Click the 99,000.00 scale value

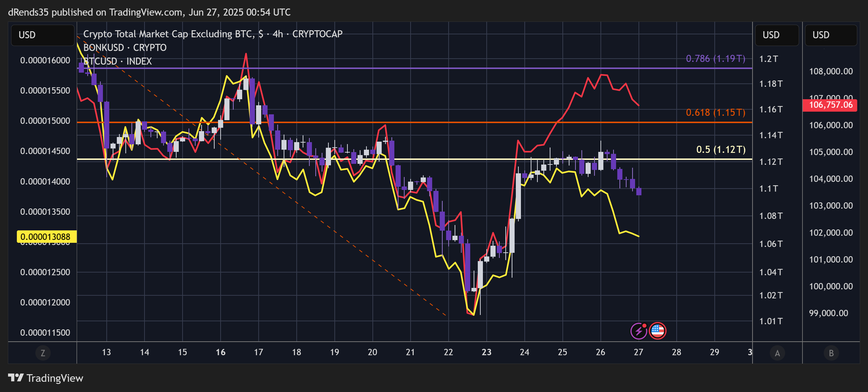coord(828,313)
